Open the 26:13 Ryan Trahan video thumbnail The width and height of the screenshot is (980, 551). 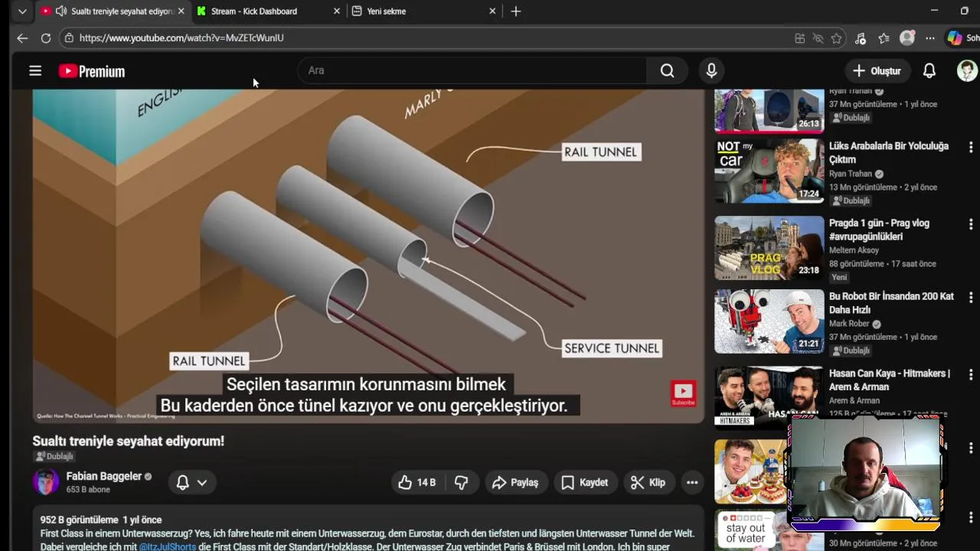pos(769,111)
